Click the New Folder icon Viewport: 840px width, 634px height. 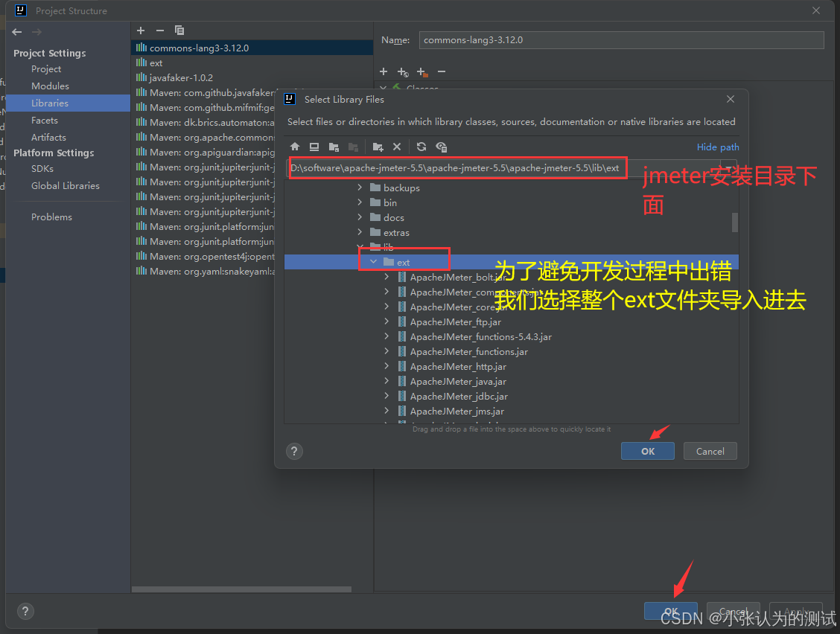point(378,147)
